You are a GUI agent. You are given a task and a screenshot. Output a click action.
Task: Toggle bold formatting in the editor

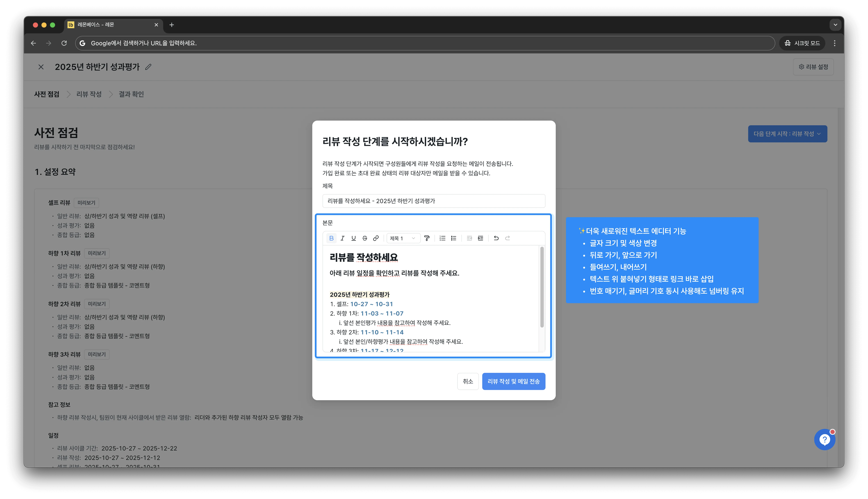[331, 238]
